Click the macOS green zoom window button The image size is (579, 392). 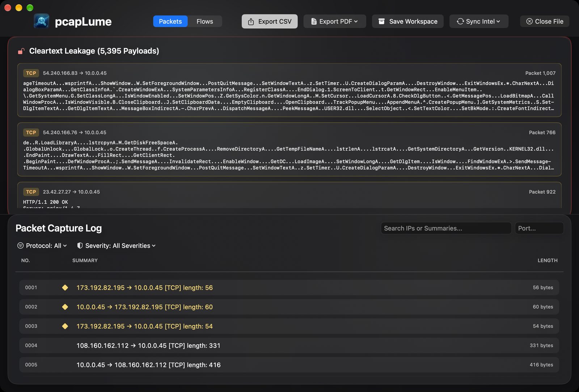[30, 8]
